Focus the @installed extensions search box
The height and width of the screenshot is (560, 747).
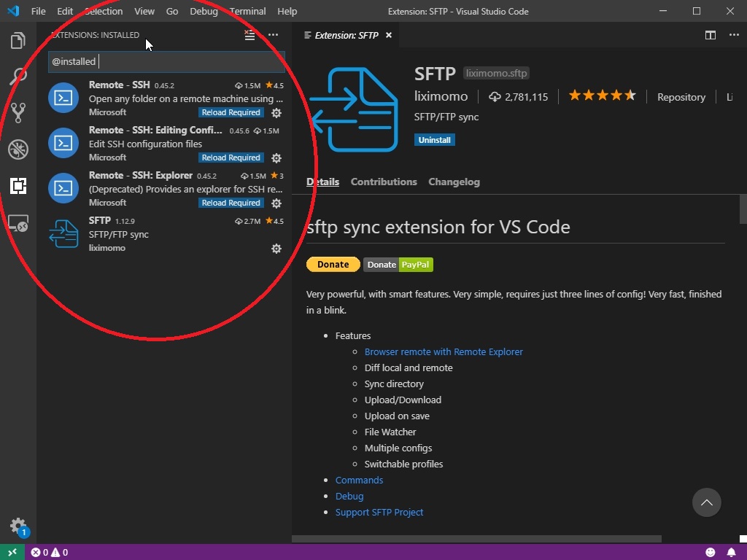click(166, 62)
